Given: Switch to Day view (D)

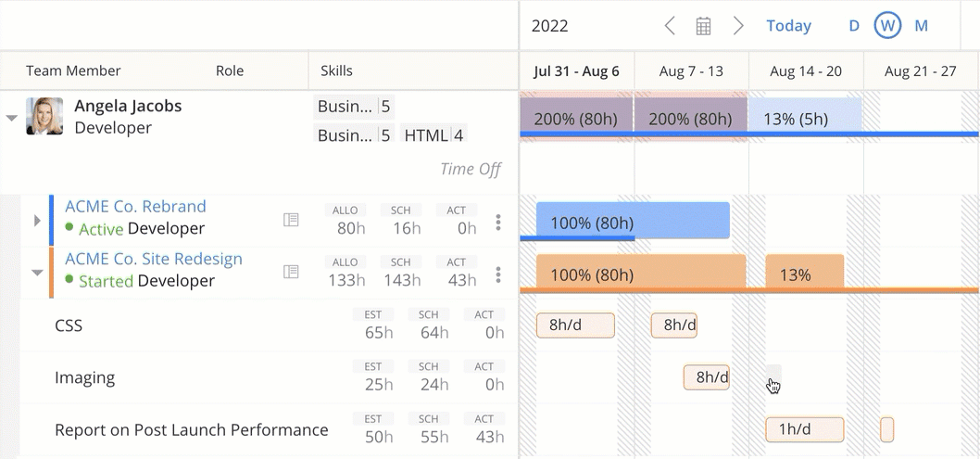Looking at the screenshot, I should [854, 26].
